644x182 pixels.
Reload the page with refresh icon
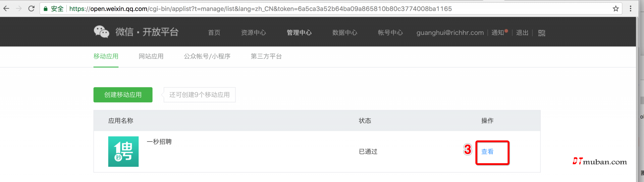(x=31, y=9)
